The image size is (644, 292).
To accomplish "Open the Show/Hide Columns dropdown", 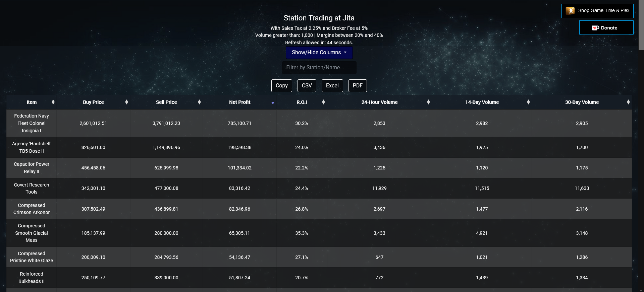I will coord(319,53).
